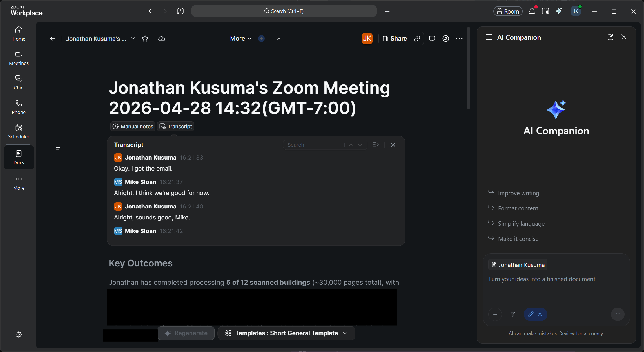Collapse the toolbar with the up chevron
644x352 pixels.
point(279,39)
